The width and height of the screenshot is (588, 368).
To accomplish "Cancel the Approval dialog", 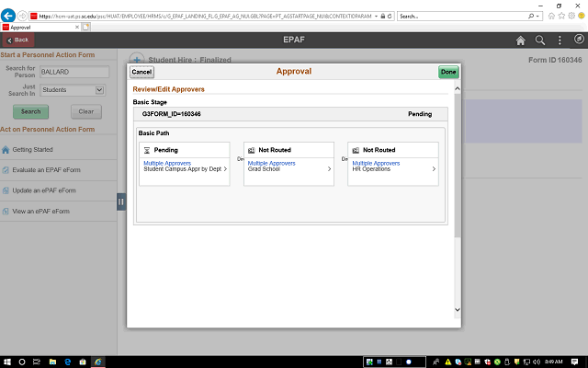I will pyautogui.click(x=141, y=72).
